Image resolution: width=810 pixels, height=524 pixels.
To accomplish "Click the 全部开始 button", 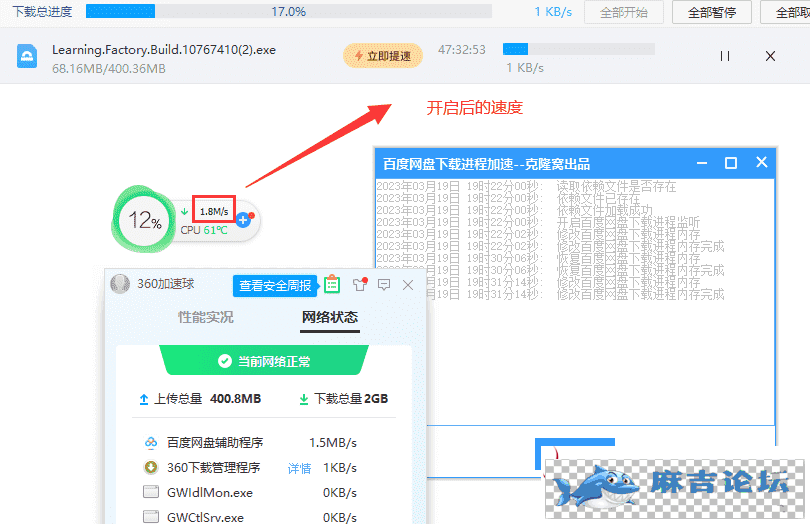I will (x=624, y=12).
